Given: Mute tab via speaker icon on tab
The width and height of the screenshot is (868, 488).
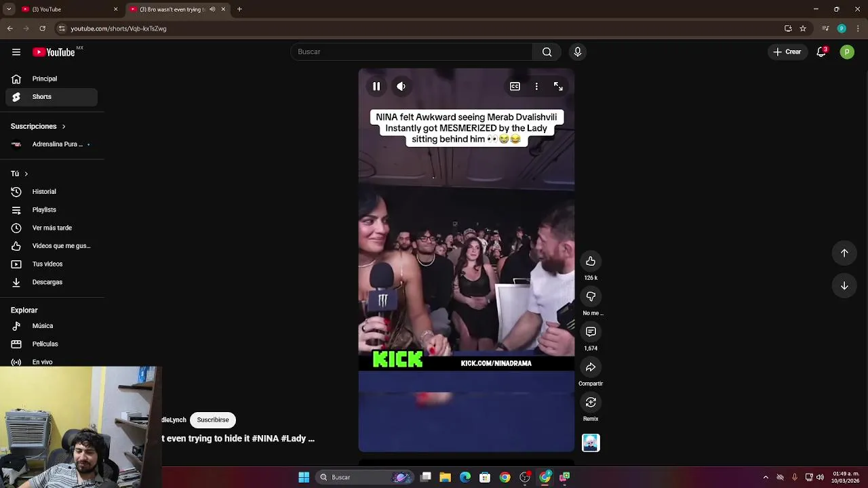Looking at the screenshot, I should click(213, 9).
